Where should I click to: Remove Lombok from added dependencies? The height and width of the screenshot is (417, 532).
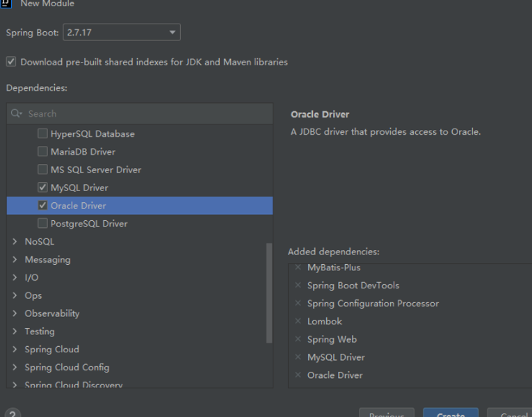click(298, 322)
